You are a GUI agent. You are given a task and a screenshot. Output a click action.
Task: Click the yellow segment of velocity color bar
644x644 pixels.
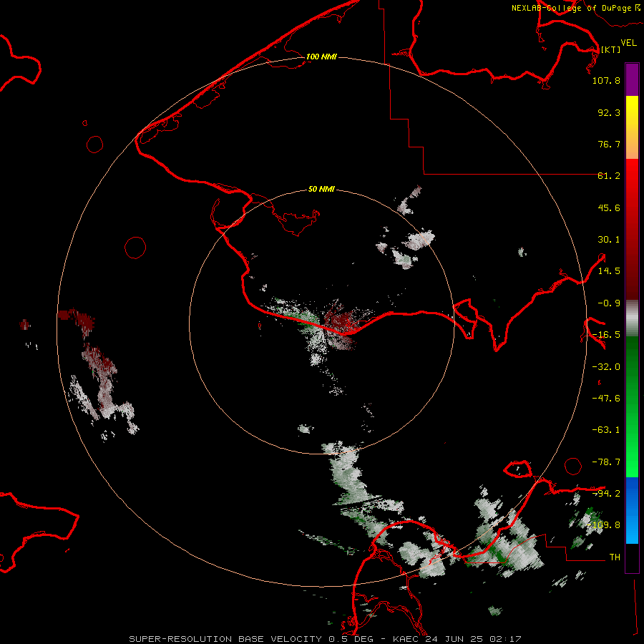(632, 127)
